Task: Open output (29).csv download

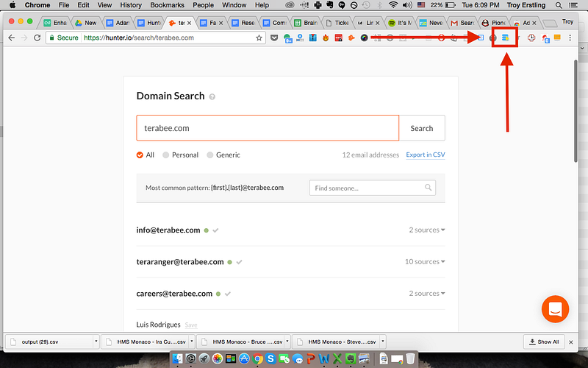Action: point(49,342)
